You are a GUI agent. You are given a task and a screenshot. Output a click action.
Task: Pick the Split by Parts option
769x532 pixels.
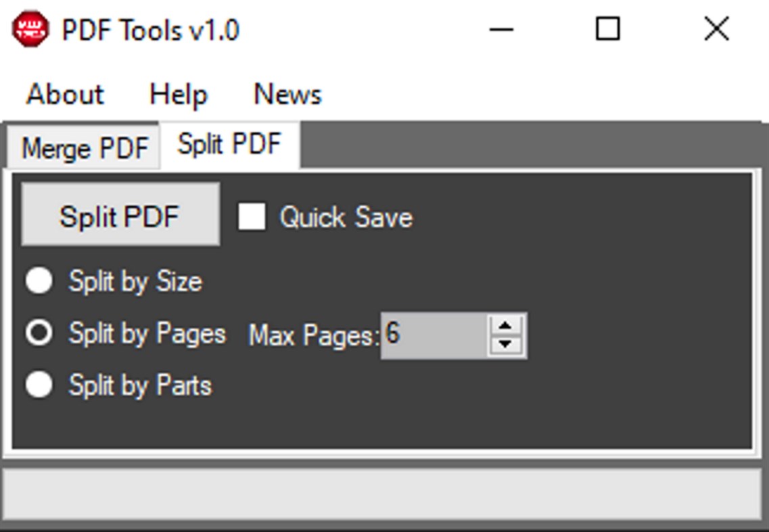[x=39, y=385]
